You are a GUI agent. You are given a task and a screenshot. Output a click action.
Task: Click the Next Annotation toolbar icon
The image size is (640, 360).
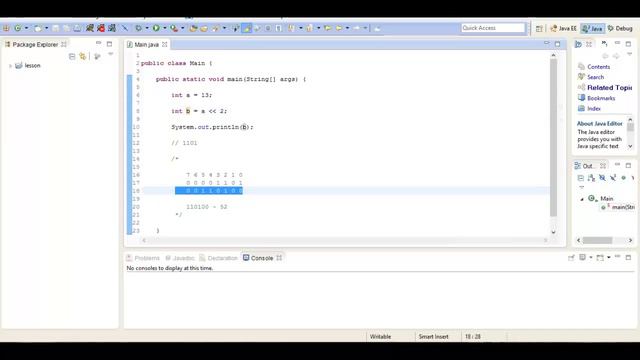(x=291, y=28)
